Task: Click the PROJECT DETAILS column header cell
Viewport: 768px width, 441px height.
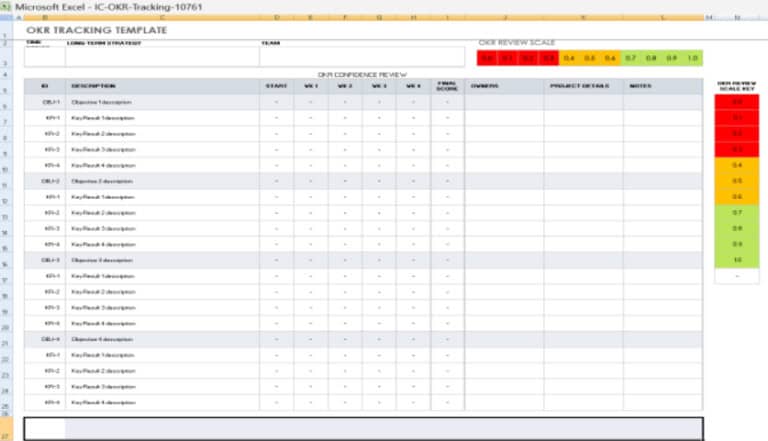Action: pyautogui.click(x=583, y=86)
